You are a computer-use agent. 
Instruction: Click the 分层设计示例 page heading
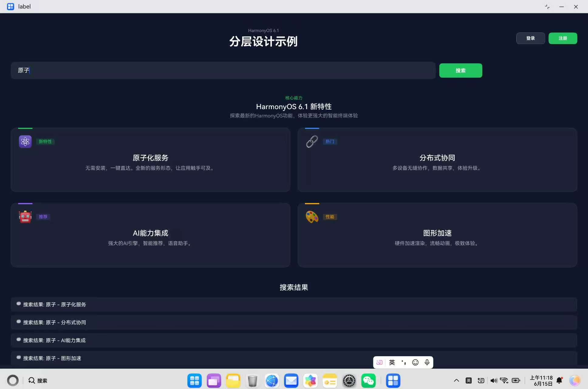[263, 41]
